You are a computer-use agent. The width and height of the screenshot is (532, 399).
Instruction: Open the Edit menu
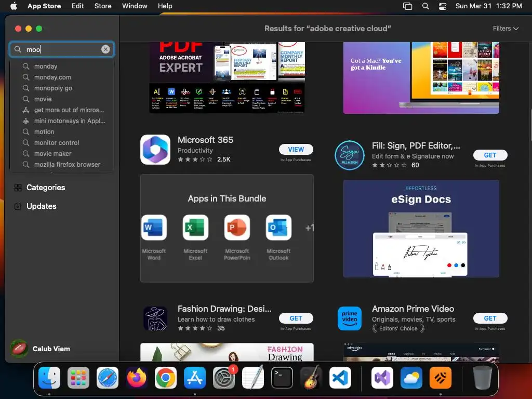(78, 6)
